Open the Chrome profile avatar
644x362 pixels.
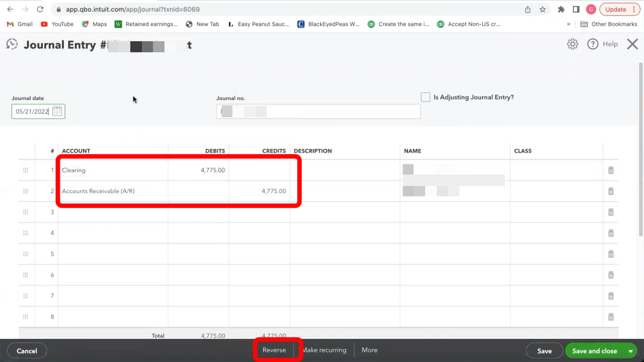[591, 9]
